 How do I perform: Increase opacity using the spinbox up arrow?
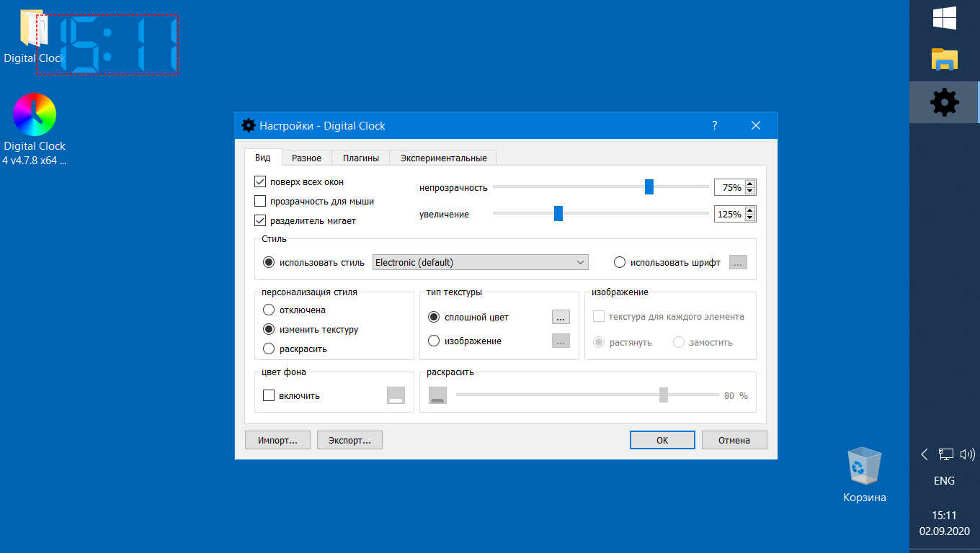pos(750,184)
